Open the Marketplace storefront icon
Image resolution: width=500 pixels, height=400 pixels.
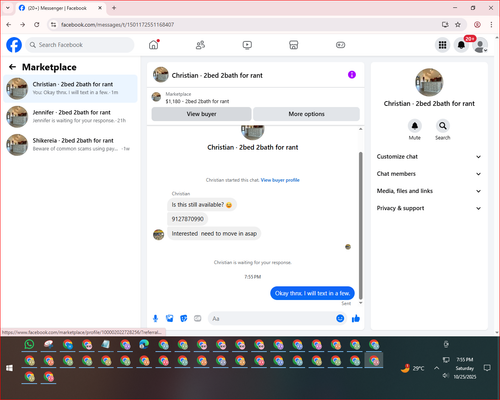click(x=294, y=45)
